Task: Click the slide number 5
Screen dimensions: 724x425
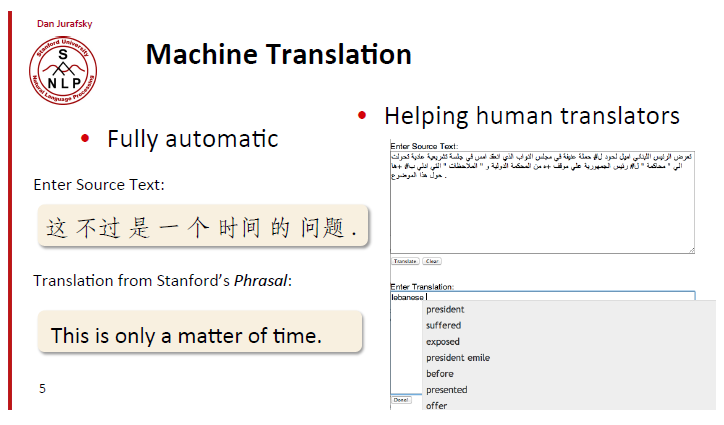Action: [42, 388]
